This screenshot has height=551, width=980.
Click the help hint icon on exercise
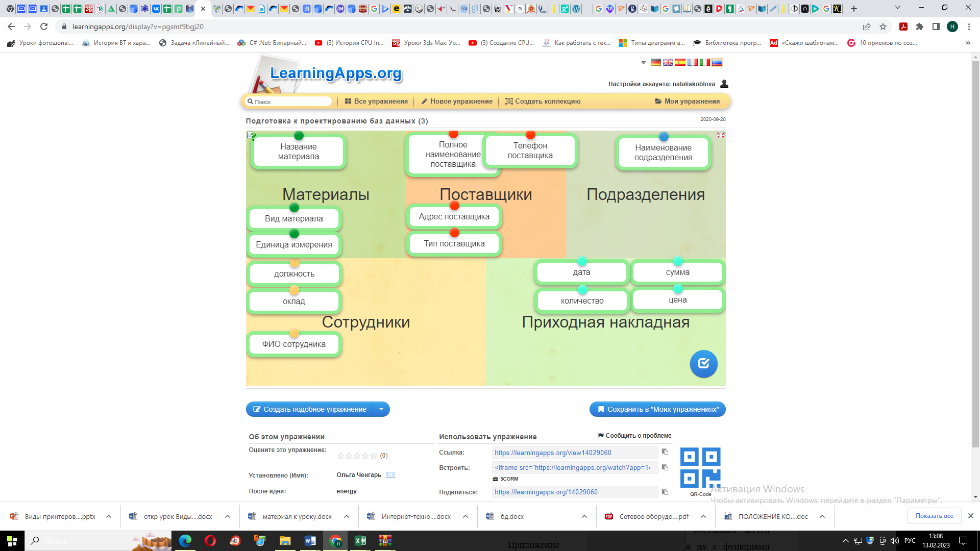pos(251,136)
